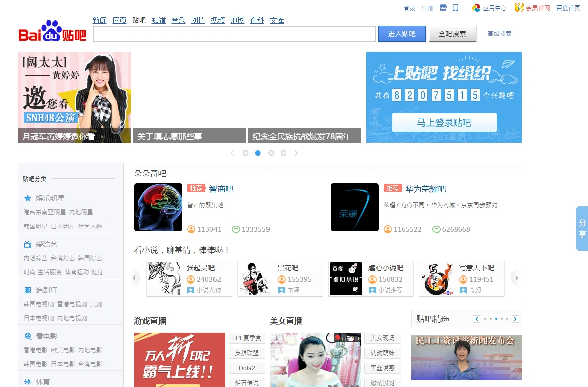588x387 pixels.
Task: Select the 美女现场 tag
Action: (383, 338)
